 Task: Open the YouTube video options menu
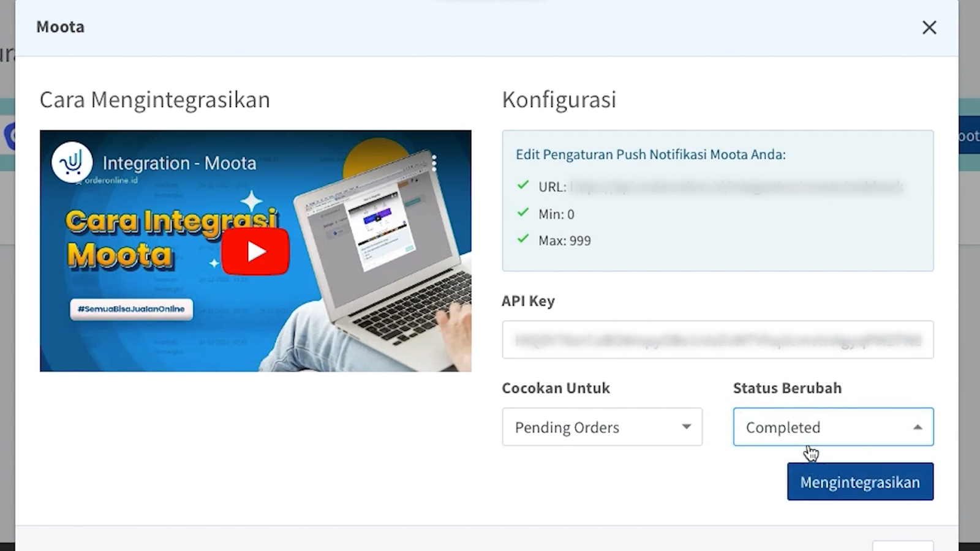[434, 163]
